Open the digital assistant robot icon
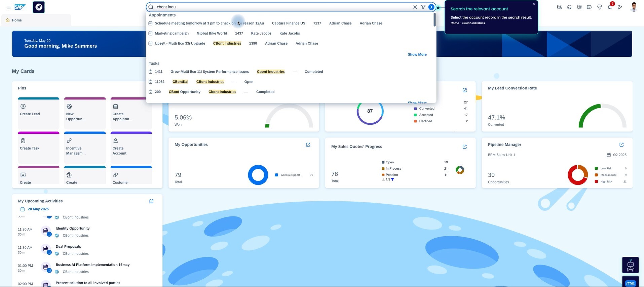Screen dimensions: 644x287 630,265
